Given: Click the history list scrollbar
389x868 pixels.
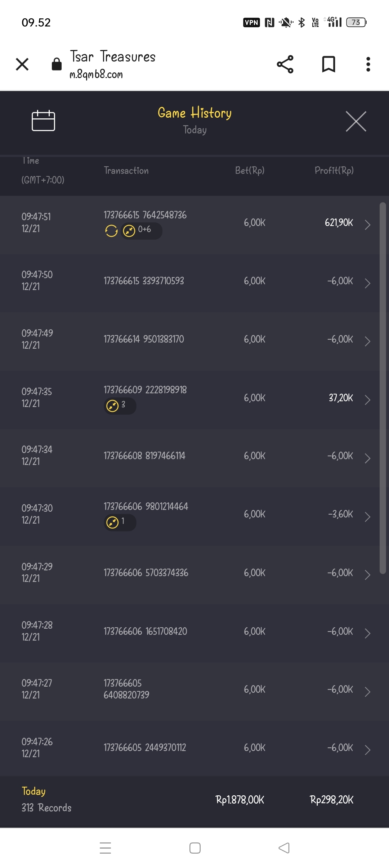Looking at the screenshot, I should (383, 389).
